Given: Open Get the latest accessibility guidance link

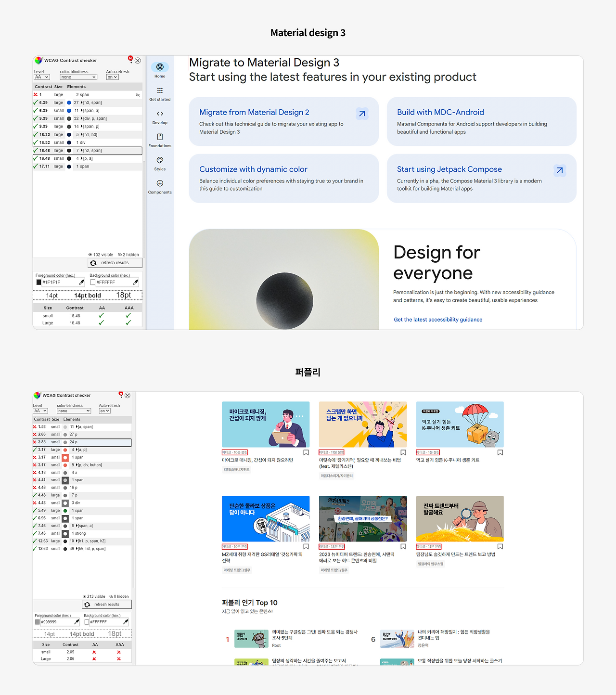Looking at the screenshot, I should tap(438, 320).
